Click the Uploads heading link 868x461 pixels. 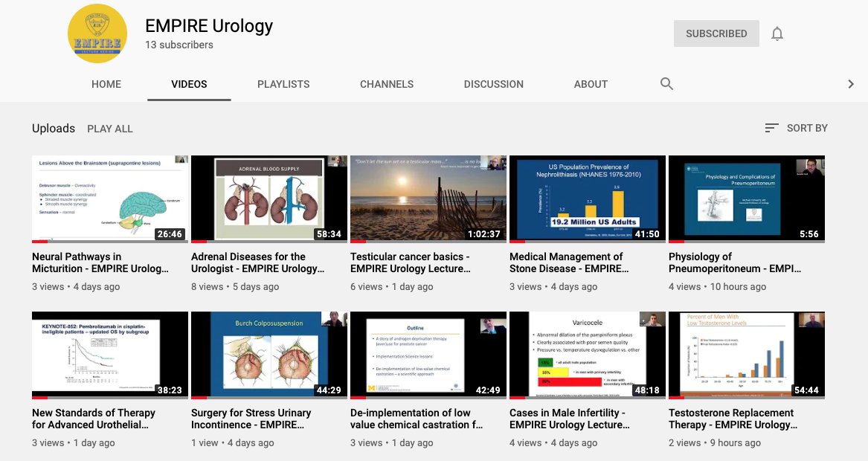point(53,129)
